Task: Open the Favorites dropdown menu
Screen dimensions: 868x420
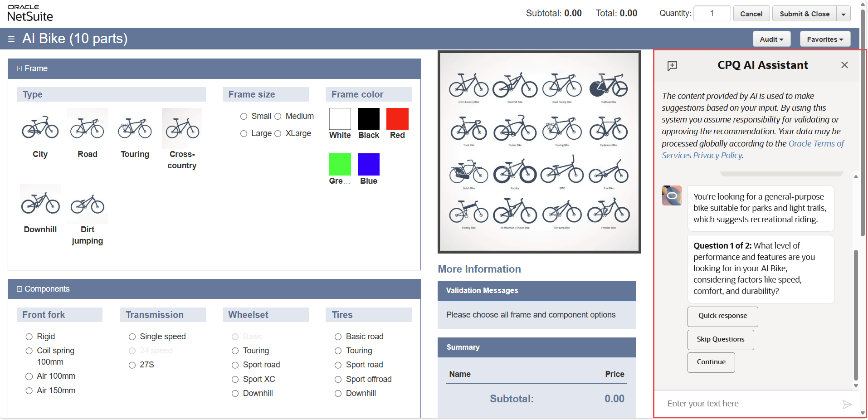Action: pyautogui.click(x=825, y=39)
